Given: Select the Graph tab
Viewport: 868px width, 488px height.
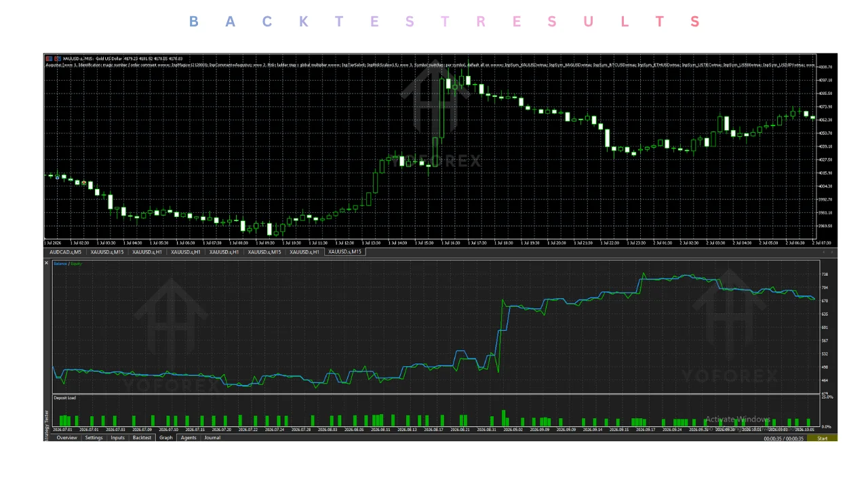Looking at the screenshot, I should pos(166,438).
